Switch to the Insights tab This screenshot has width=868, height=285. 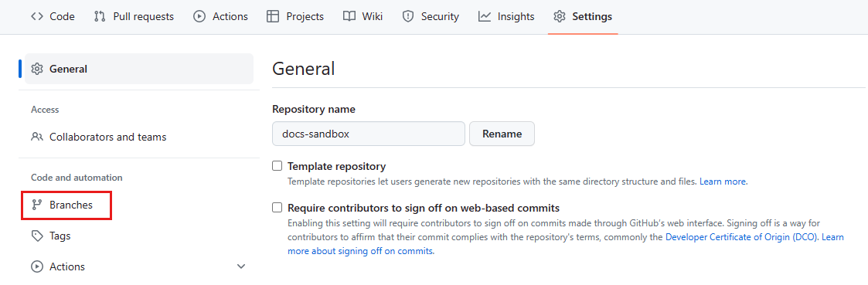click(506, 16)
